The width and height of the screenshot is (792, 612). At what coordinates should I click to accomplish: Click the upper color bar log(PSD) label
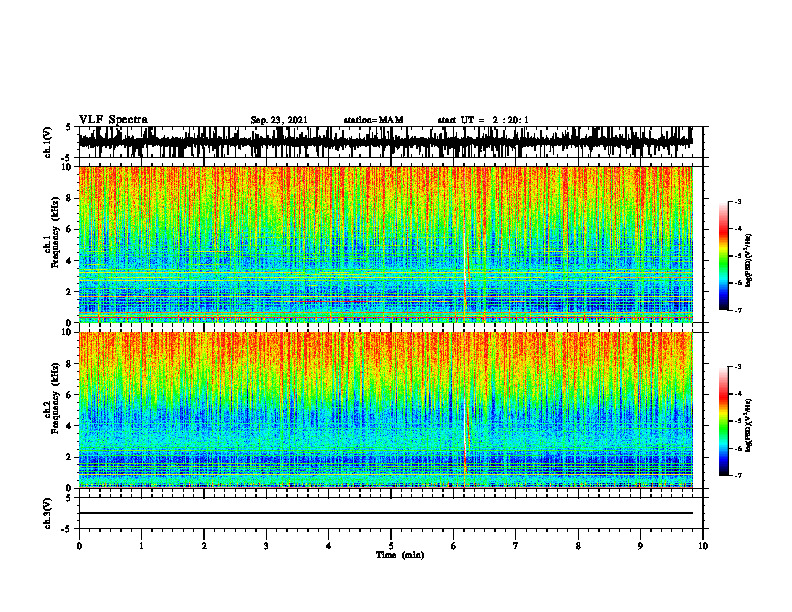point(749,260)
